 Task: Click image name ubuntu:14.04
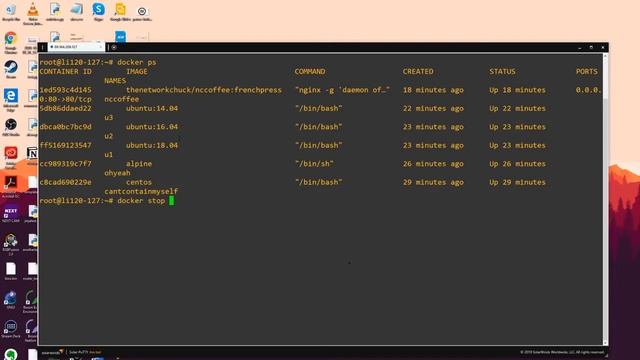[152, 108]
